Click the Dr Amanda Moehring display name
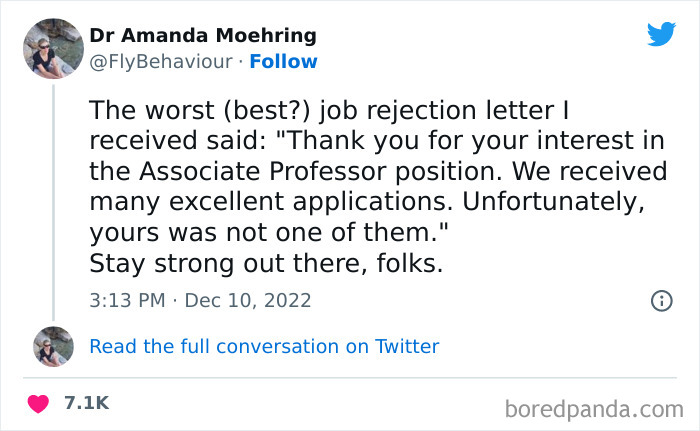Viewport: 700px width, 431px height. (x=203, y=36)
